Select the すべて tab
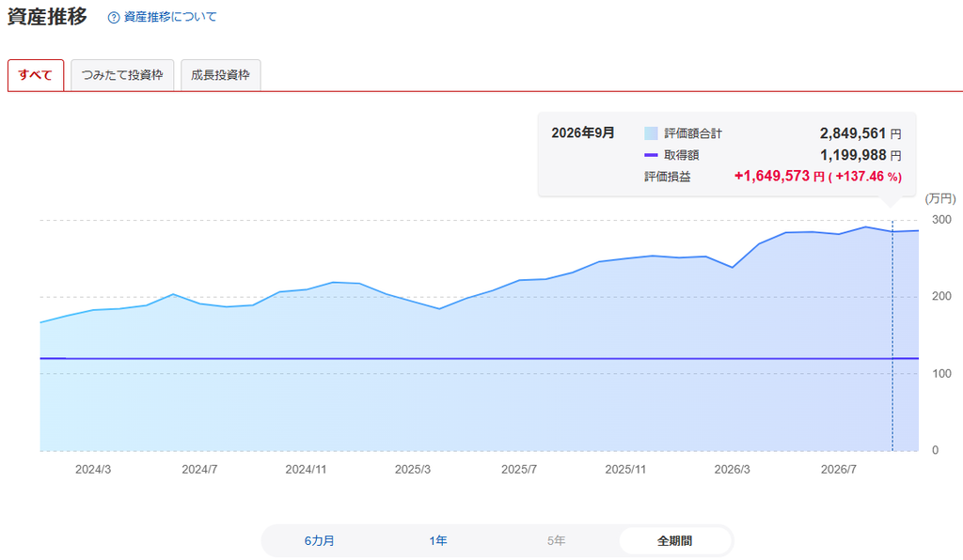Screen dimensions: 963x560 pos(36,75)
